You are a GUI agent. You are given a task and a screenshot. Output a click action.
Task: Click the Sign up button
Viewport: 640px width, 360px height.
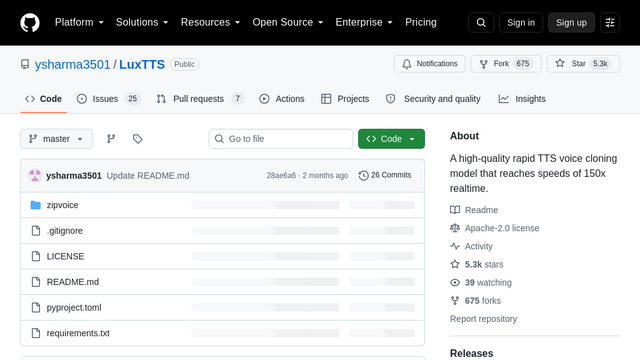(571, 22)
